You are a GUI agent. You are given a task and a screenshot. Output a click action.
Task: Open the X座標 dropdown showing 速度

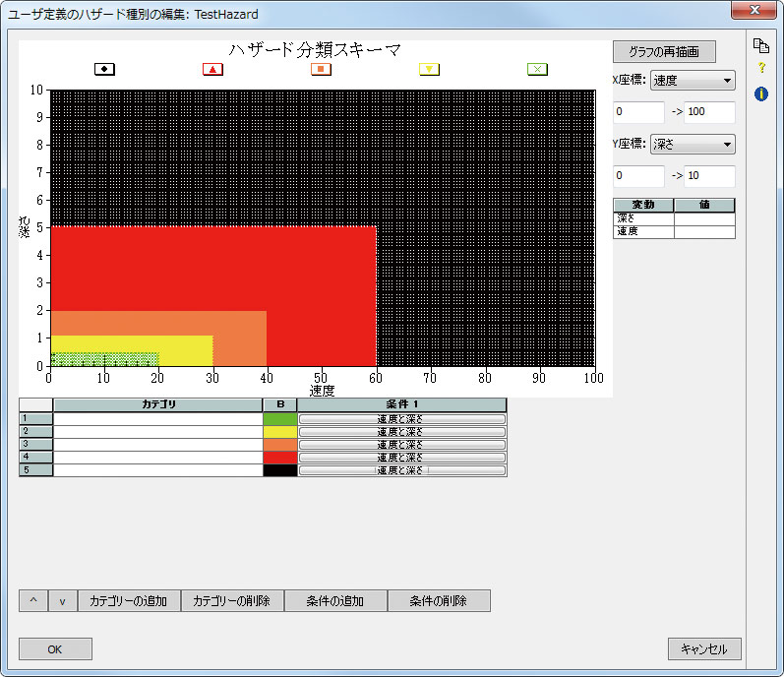tap(693, 81)
